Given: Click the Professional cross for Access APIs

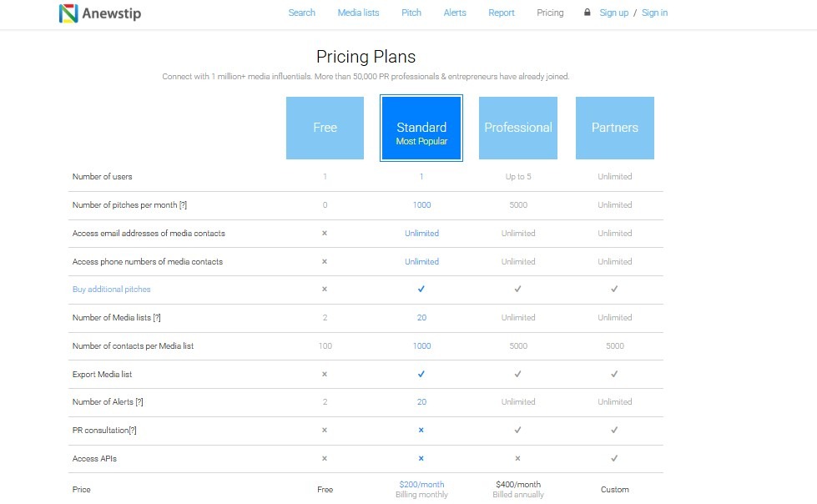Looking at the screenshot, I should [517, 458].
